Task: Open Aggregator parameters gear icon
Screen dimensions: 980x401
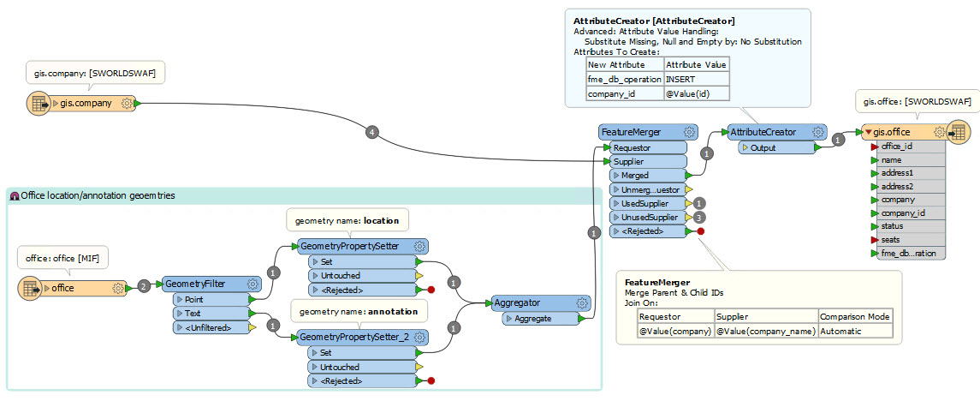Action: coord(583,303)
